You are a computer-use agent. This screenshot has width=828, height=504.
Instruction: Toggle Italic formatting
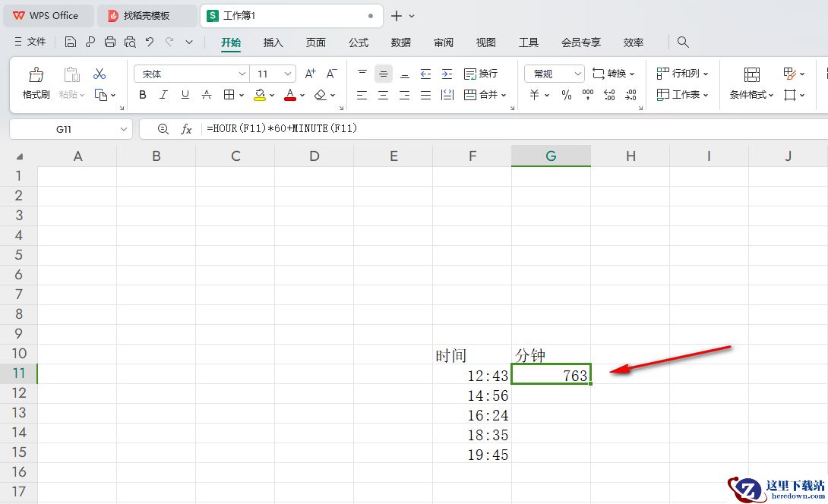coord(163,95)
